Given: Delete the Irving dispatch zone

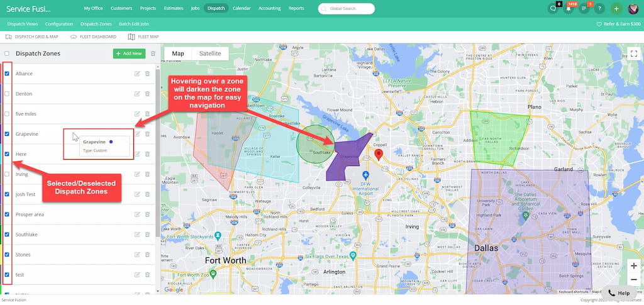Looking at the screenshot, I should tap(147, 174).
